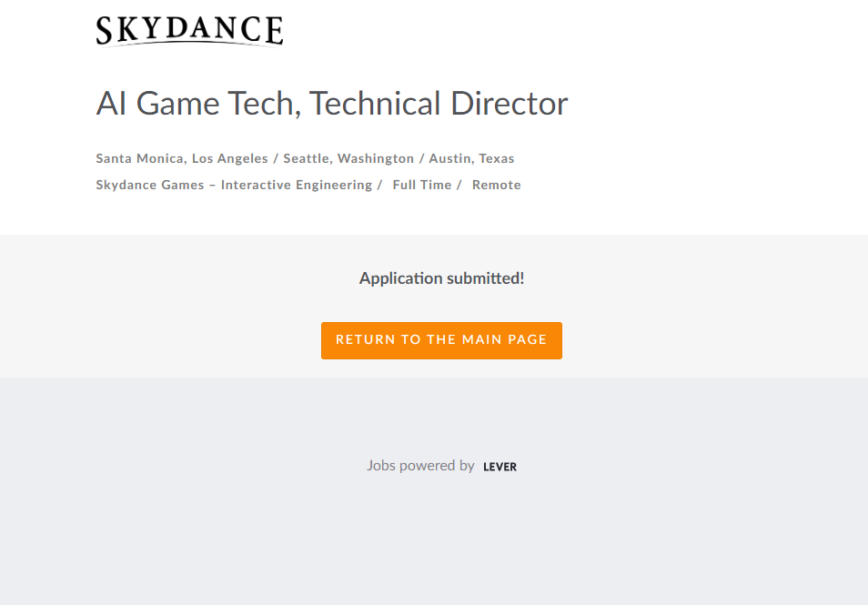Screen dimensions: 868x605
Task: Click the 'Remote' workplace type label
Action: coord(496,185)
